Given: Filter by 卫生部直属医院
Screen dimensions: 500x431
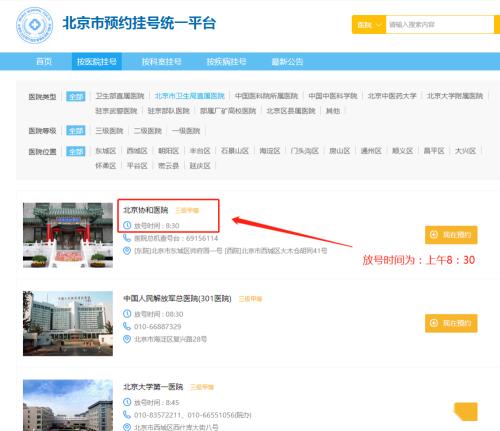Looking at the screenshot, I should pyautogui.click(x=120, y=96).
